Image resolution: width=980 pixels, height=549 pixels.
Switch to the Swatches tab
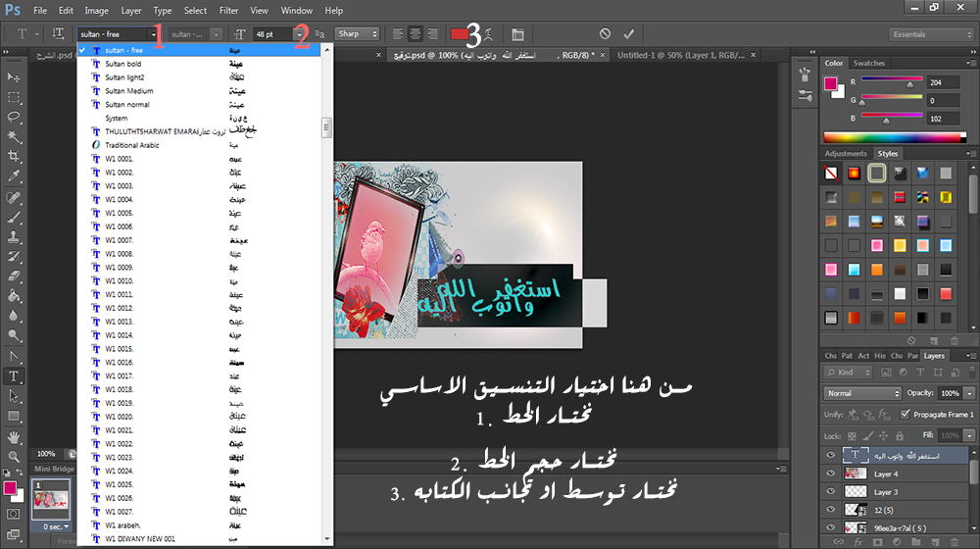click(x=868, y=63)
